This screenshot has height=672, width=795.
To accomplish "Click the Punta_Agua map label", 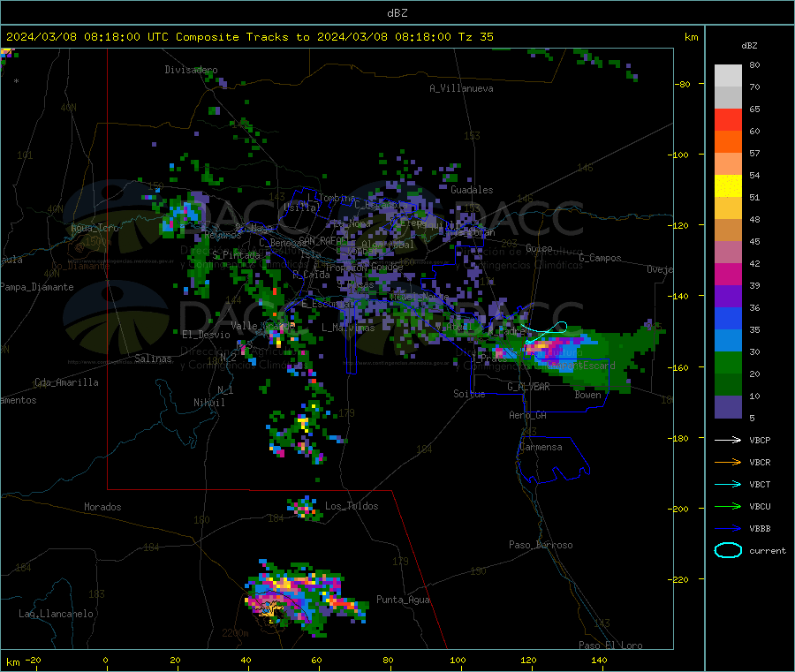I will [x=403, y=600].
